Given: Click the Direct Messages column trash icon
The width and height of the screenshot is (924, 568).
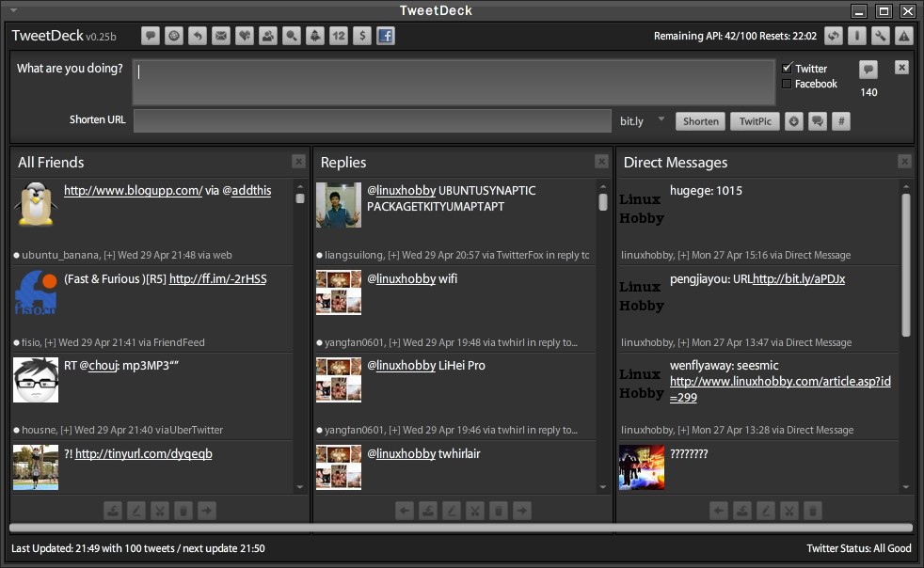Looking at the screenshot, I should [x=813, y=511].
